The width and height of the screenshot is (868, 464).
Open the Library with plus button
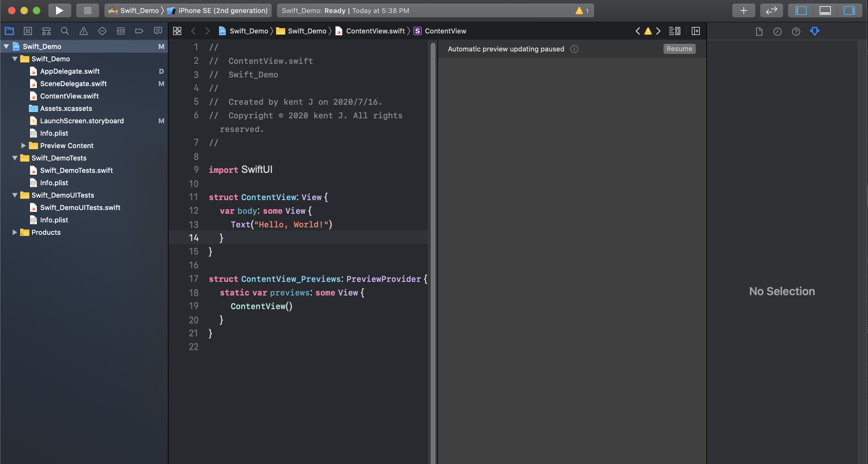pos(743,11)
